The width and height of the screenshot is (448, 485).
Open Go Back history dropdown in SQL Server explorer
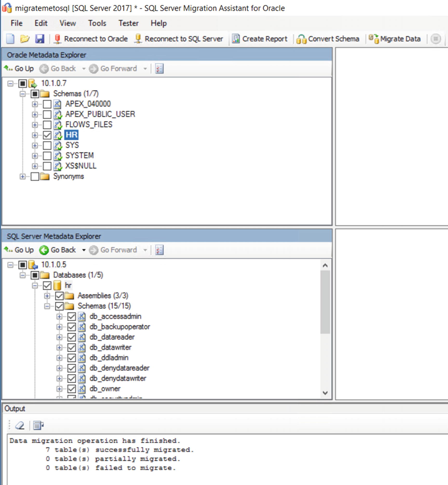pos(84,250)
